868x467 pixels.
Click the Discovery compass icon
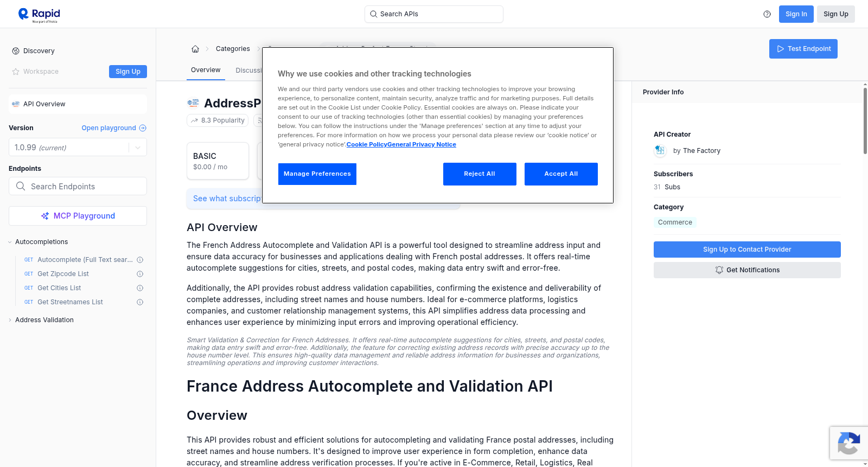coord(16,51)
